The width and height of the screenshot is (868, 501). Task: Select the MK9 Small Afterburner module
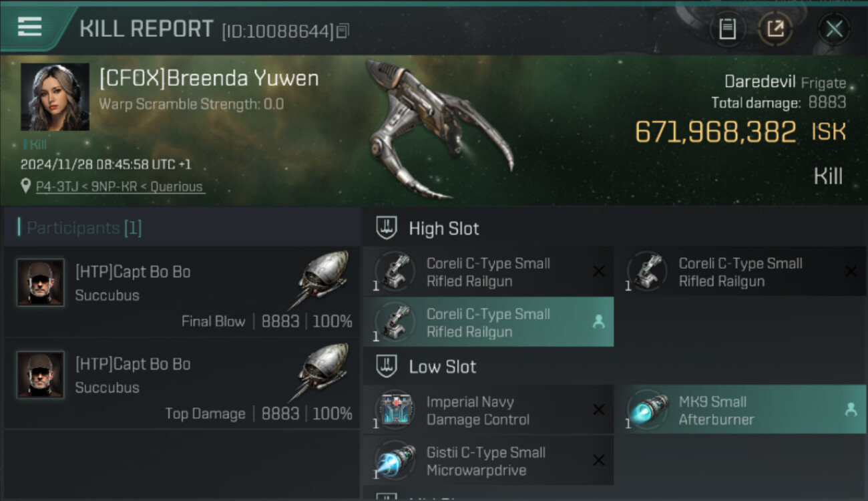740,410
